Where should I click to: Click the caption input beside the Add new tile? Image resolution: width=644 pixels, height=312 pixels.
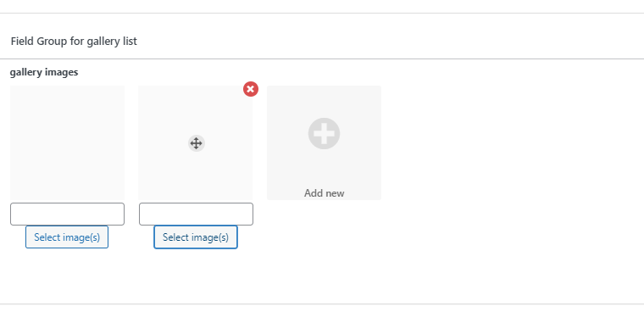point(196,214)
